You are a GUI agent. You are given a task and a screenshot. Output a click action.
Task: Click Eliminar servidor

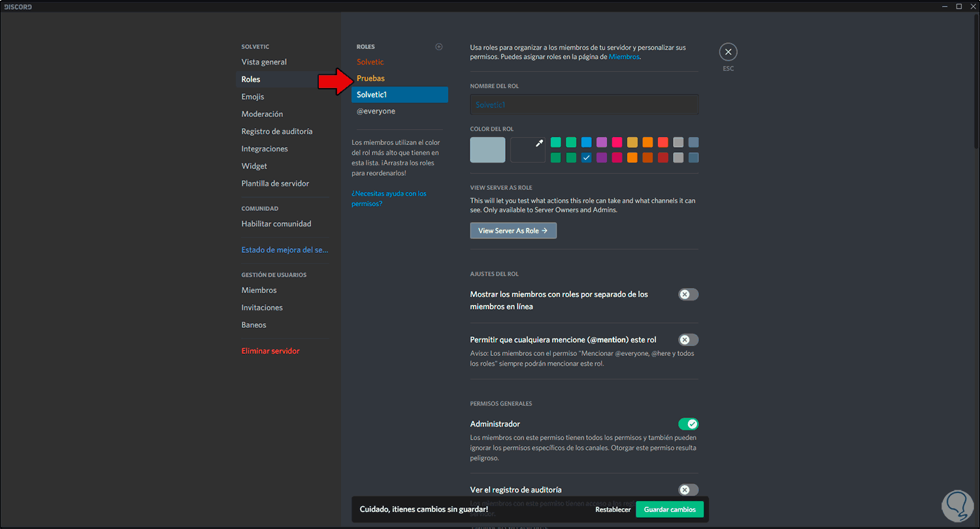[x=270, y=351]
